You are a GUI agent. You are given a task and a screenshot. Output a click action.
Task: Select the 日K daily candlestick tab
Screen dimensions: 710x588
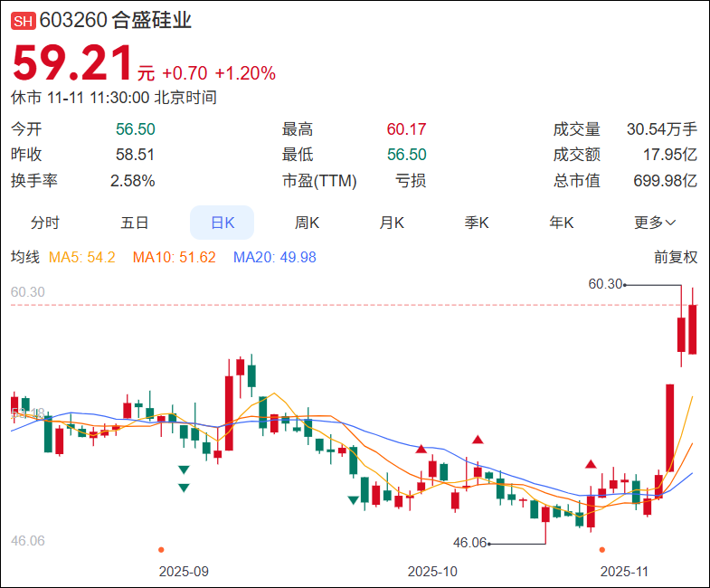222,223
